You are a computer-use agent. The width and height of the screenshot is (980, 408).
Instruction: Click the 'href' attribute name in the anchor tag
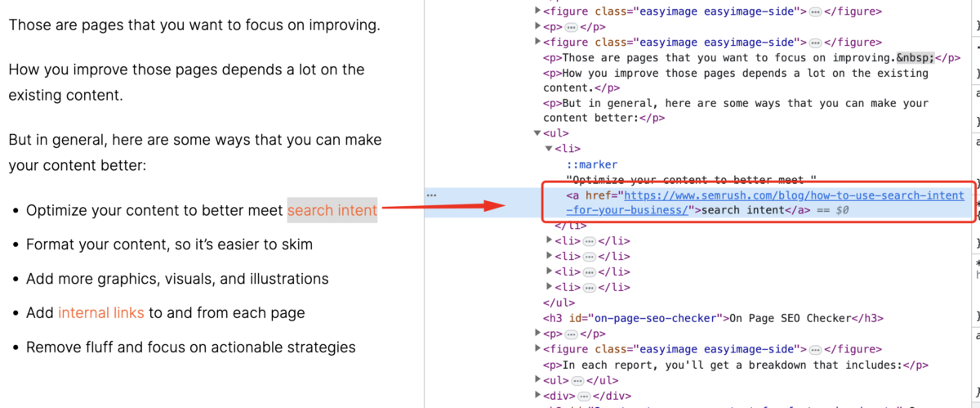pos(599,195)
